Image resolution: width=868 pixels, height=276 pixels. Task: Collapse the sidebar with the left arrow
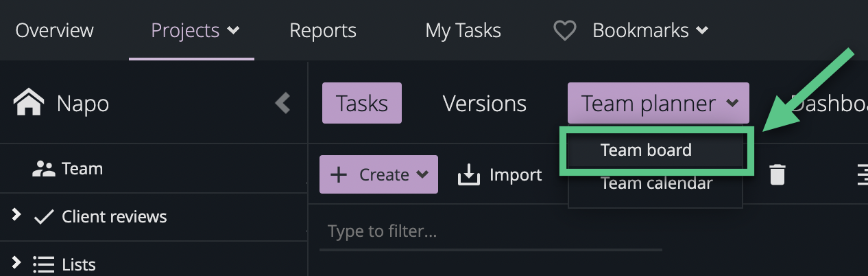282,103
